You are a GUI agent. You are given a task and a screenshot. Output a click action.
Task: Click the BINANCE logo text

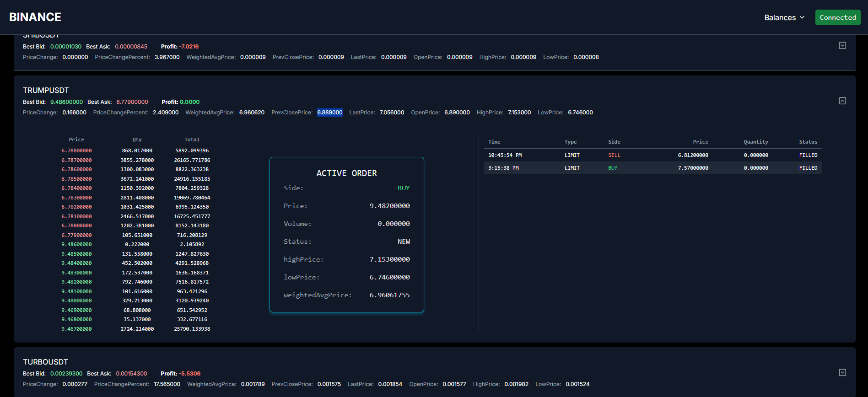35,17
